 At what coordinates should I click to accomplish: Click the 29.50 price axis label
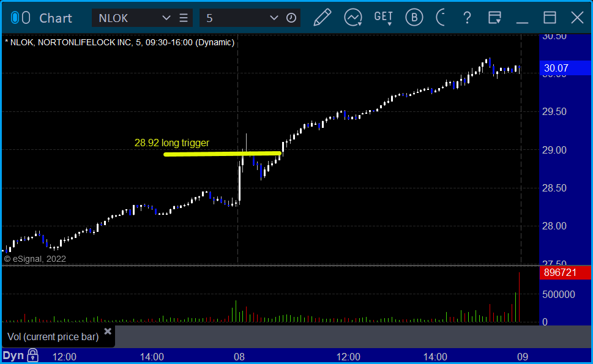[555, 112]
